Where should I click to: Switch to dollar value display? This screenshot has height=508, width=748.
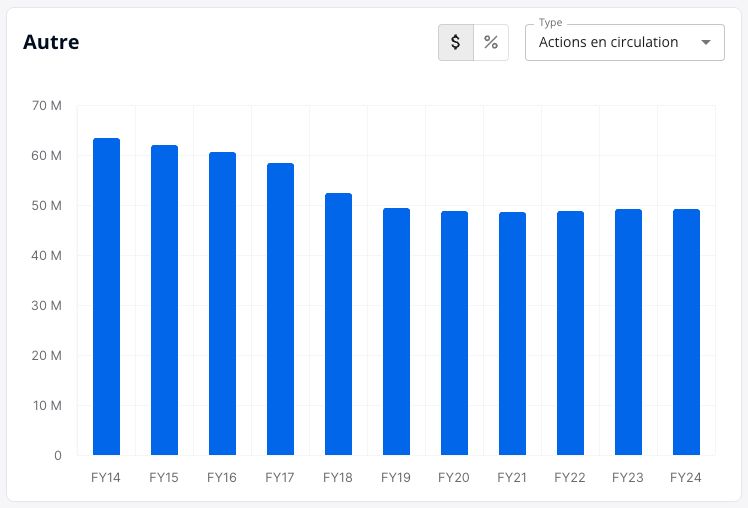pyautogui.click(x=456, y=42)
